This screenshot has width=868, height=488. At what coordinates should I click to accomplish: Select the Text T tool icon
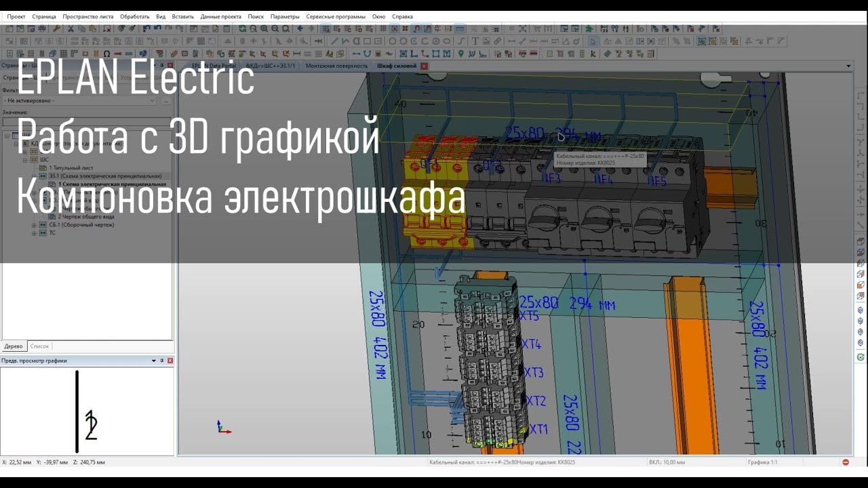point(475,41)
